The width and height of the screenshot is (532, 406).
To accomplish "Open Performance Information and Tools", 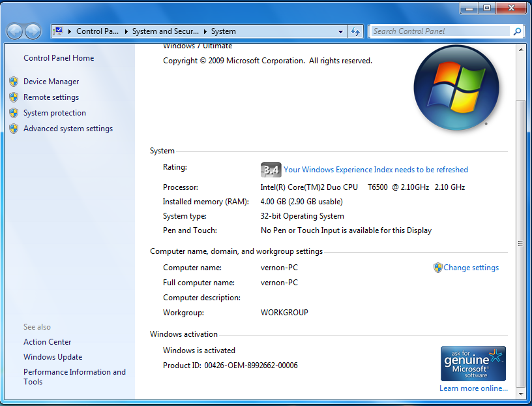I will click(74, 377).
